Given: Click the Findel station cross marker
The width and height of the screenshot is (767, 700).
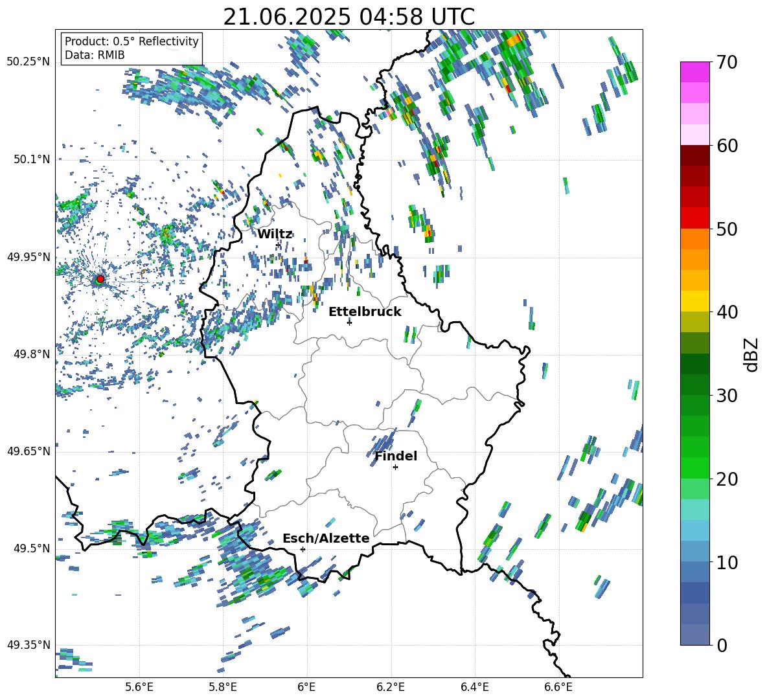Looking at the screenshot, I should (395, 468).
